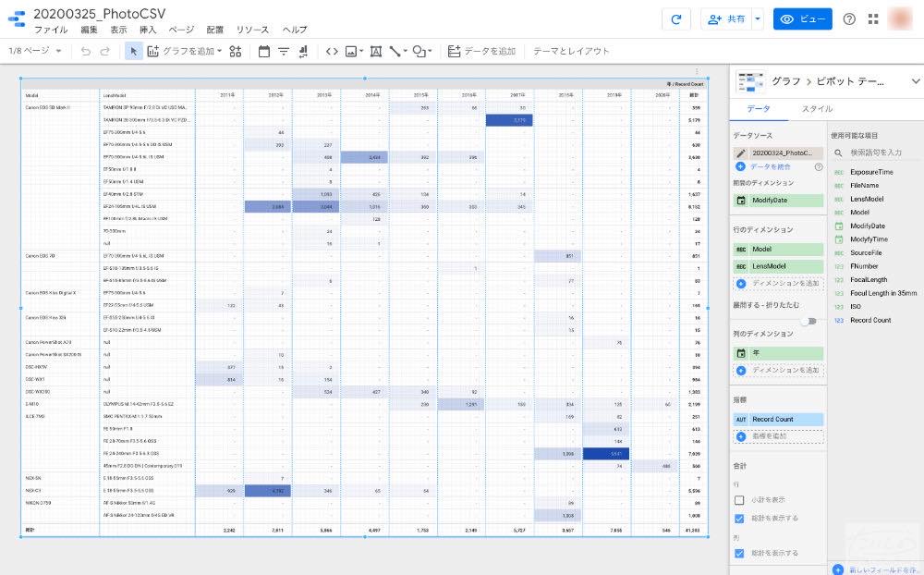Viewport: 924px width, 575px height.
Task: Open the グラフを追加 add chart dropdown
Action: pos(185,52)
